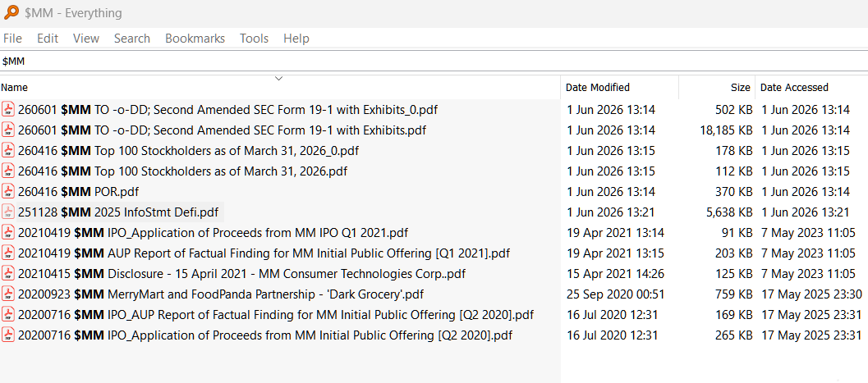
Task: Sort results by Date Modified column
Action: (620, 87)
